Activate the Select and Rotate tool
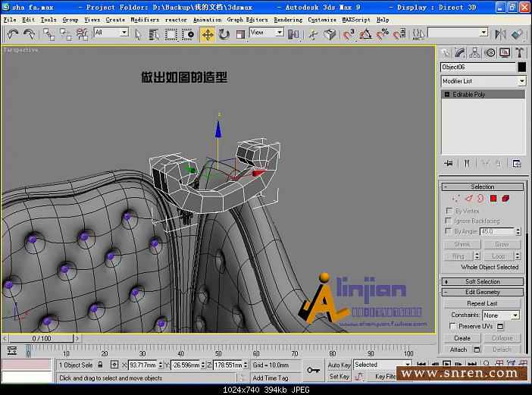The width and height of the screenshot is (532, 395). click(224, 34)
